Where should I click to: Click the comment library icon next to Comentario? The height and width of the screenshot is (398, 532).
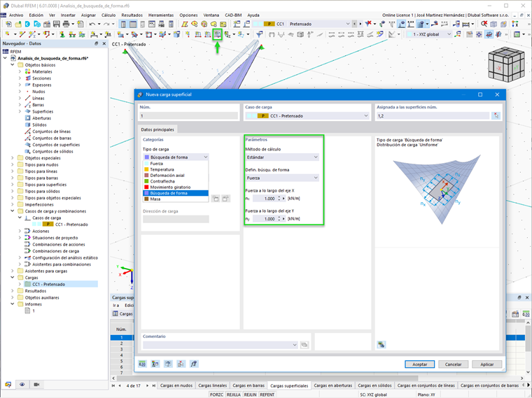pyautogui.click(x=304, y=345)
